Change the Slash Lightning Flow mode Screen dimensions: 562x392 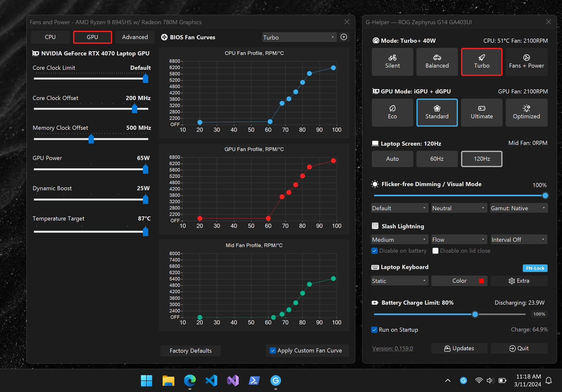point(459,239)
